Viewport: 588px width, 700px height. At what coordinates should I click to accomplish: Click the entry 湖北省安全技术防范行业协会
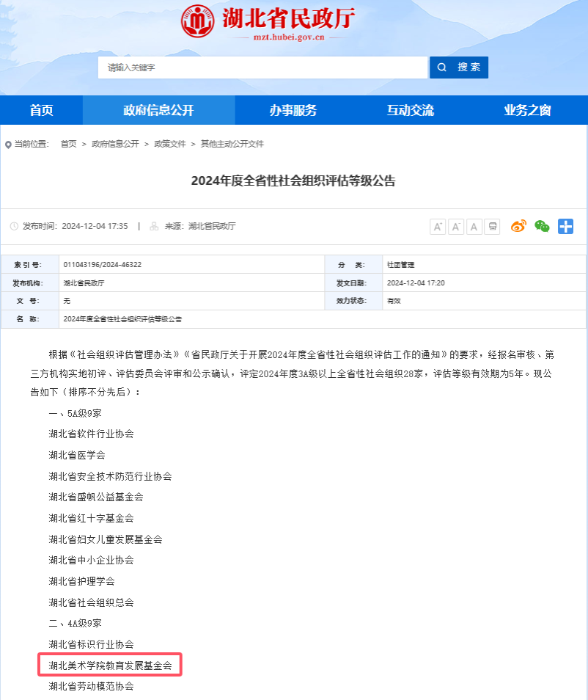[x=110, y=476]
